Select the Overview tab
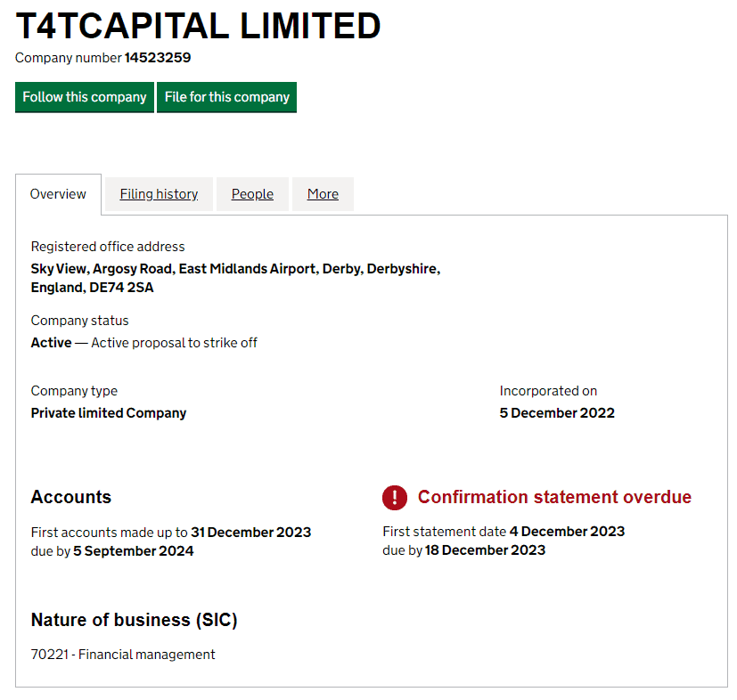This screenshot has height=700, width=737. tap(58, 193)
